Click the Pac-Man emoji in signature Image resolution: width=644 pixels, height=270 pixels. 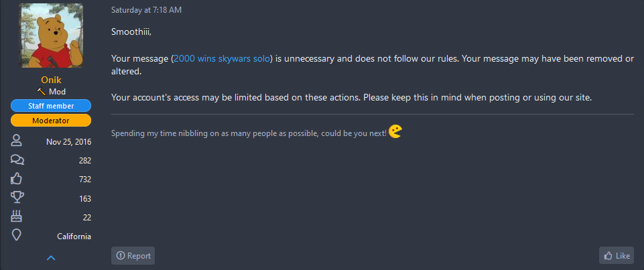click(395, 132)
